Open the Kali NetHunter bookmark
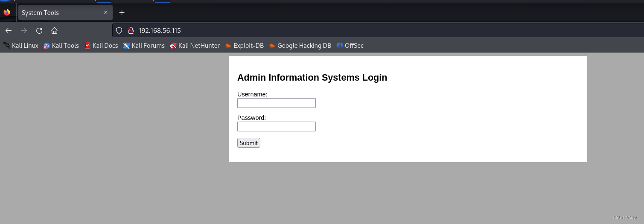Image resolution: width=644 pixels, height=224 pixels. pyautogui.click(x=195, y=46)
